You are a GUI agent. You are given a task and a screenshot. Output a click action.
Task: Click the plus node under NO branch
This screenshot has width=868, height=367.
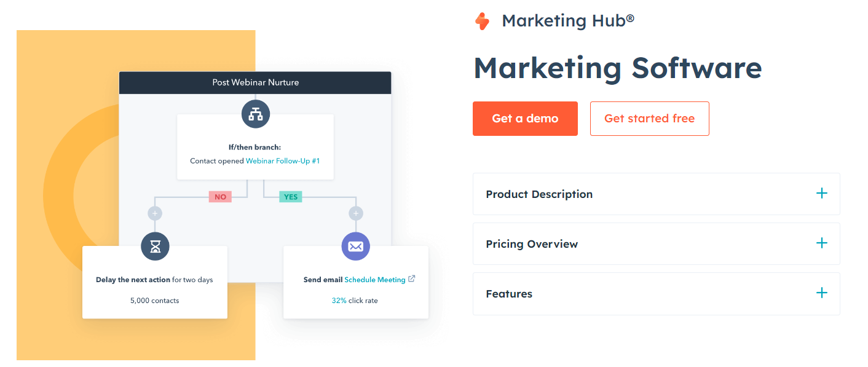tap(155, 213)
